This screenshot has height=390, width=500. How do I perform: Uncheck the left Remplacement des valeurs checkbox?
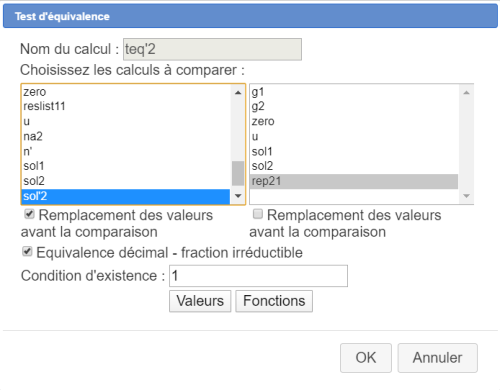[x=29, y=214]
